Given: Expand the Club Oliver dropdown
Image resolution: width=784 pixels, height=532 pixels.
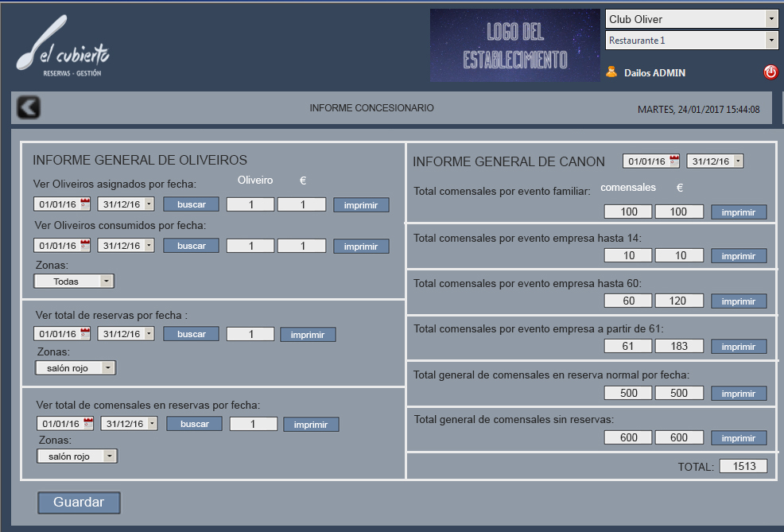Looking at the screenshot, I should click(770, 19).
